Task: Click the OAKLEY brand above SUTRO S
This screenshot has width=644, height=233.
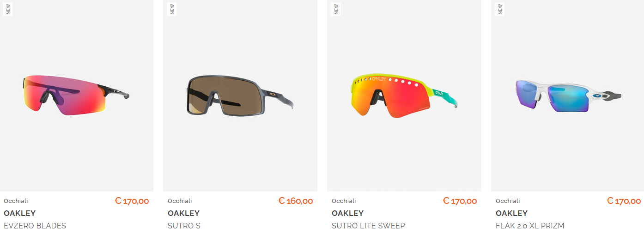Action: pyautogui.click(x=183, y=213)
